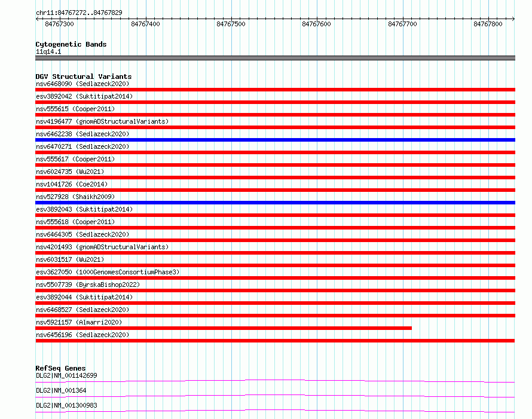Click the magenta line for DLG2|NM_001142699

[275, 381]
